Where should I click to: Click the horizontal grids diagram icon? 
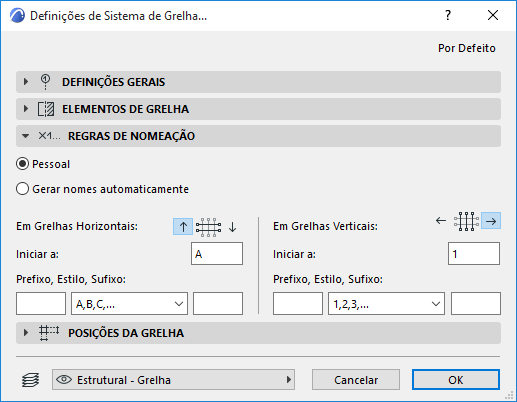tap(208, 227)
